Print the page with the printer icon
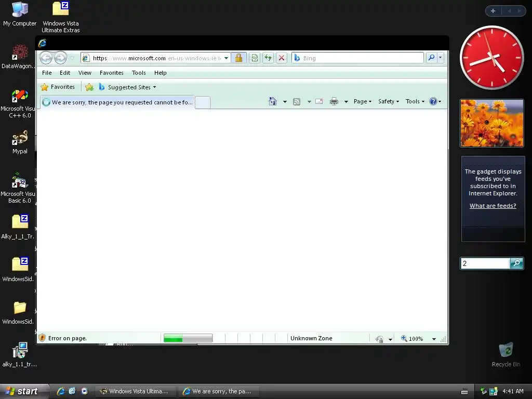Image resolution: width=532 pixels, height=399 pixels. click(x=334, y=101)
